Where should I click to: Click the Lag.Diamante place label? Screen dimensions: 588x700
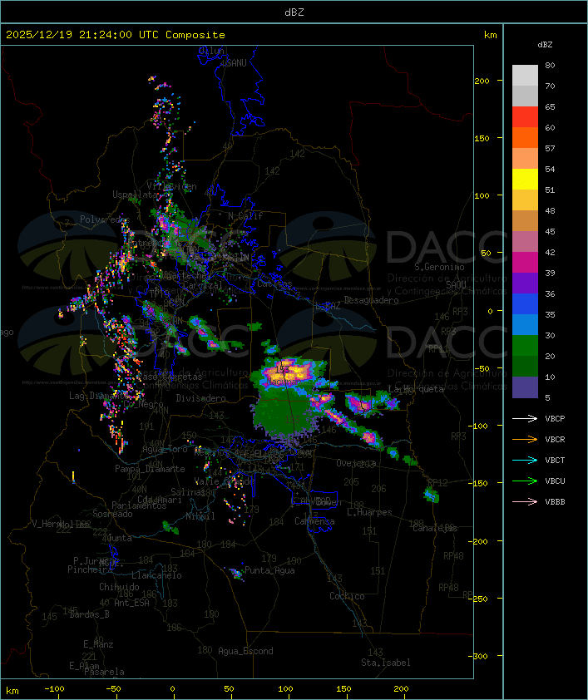click(100, 396)
